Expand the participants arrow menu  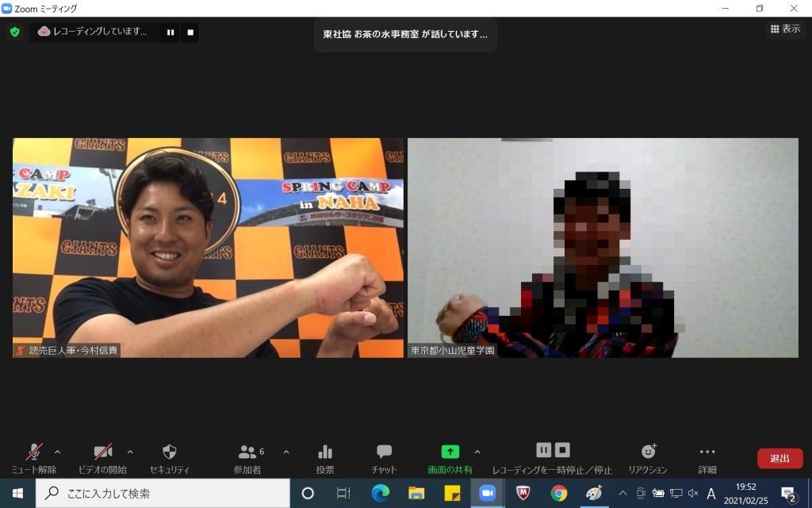coord(286,452)
